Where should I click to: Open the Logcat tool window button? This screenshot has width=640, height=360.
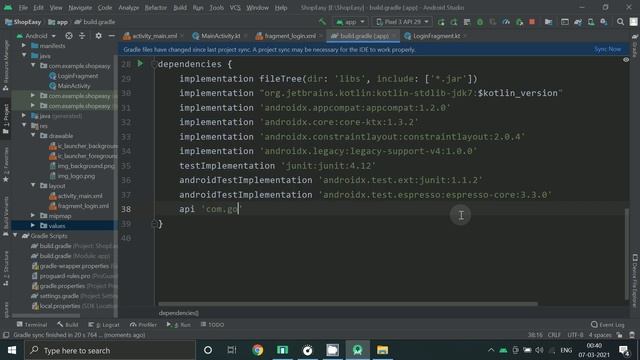(x=104, y=324)
